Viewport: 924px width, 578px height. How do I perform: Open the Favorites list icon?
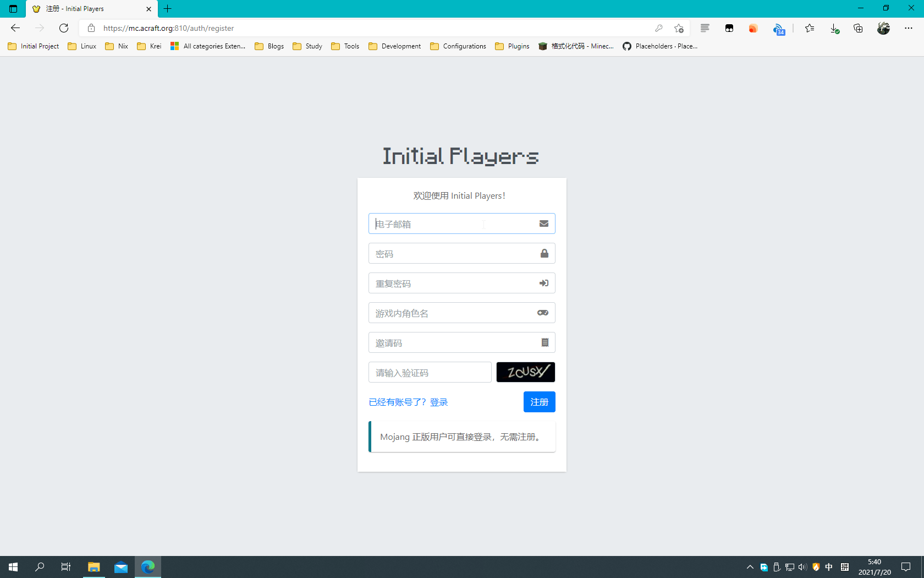(810, 28)
